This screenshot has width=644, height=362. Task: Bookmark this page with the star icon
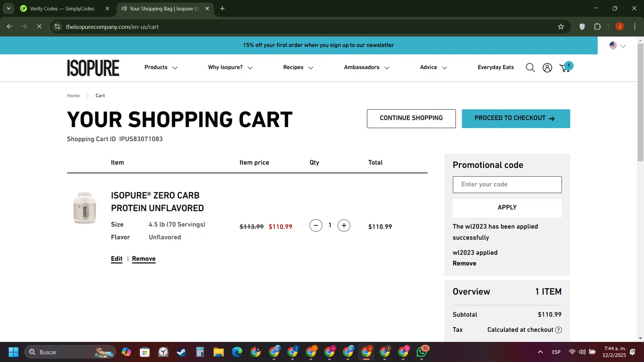pyautogui.click(x=561, y=27)
